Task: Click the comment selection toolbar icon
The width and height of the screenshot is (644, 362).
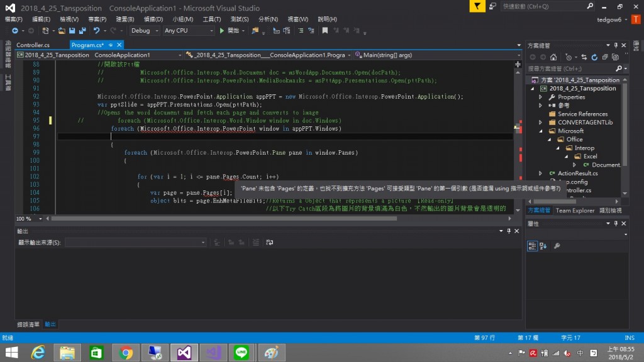Action: point(301,30)
